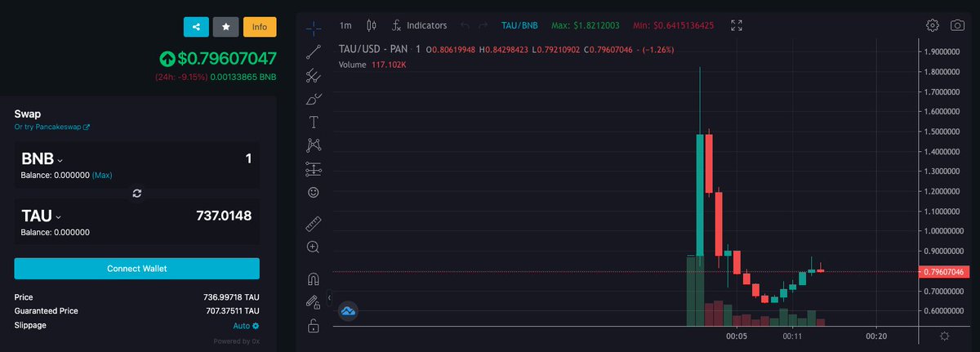
Task: Select the prediction and measurement tool
Action: tap(314, 169)
